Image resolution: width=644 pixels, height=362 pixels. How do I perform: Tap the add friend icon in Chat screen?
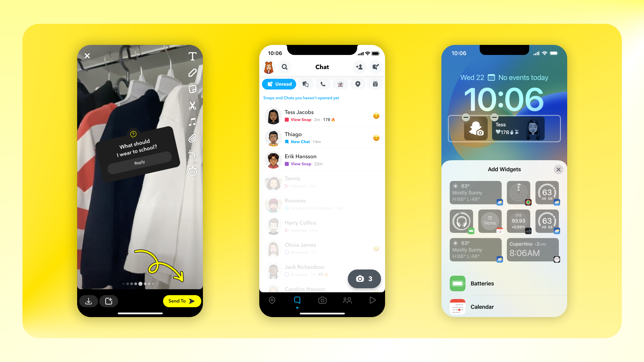click(x=359, y=67)
